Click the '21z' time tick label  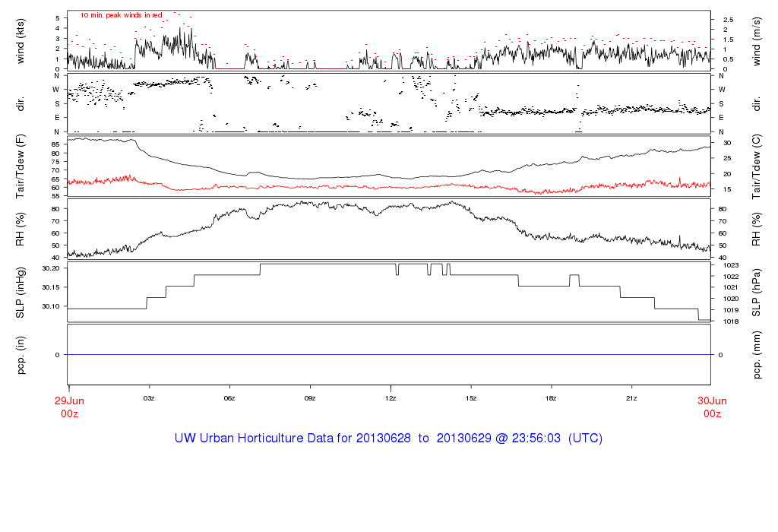coord(631,398)
